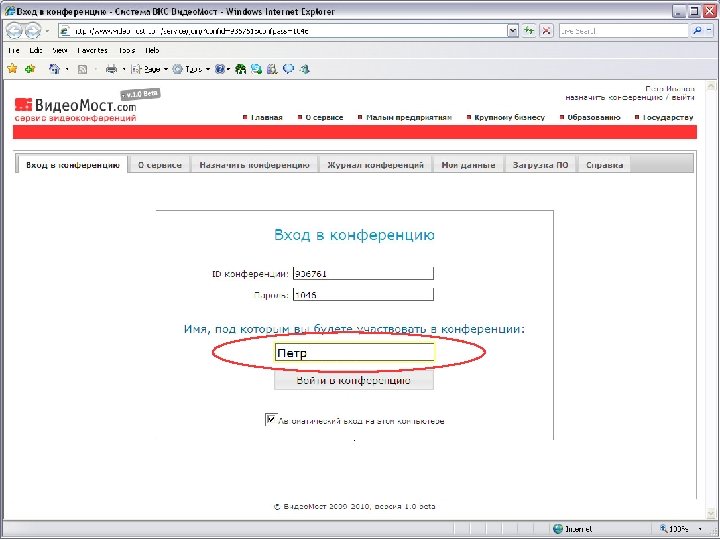Click the Print icon
Screen dimensions: 720x540
point(111,69)
